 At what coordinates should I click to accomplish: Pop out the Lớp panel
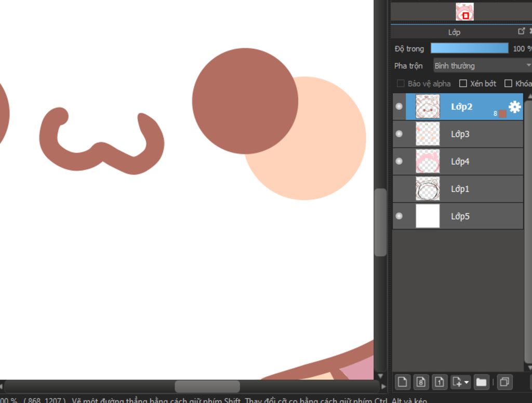521,31
